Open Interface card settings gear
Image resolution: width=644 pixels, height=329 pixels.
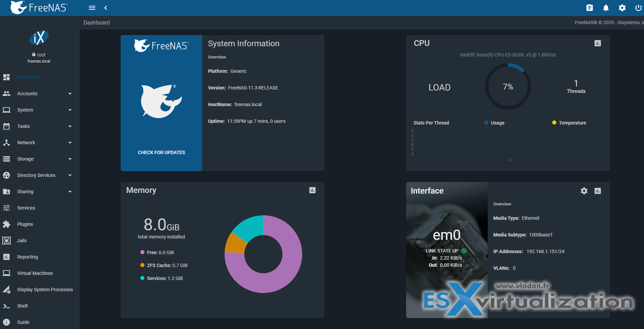[584, 191]
